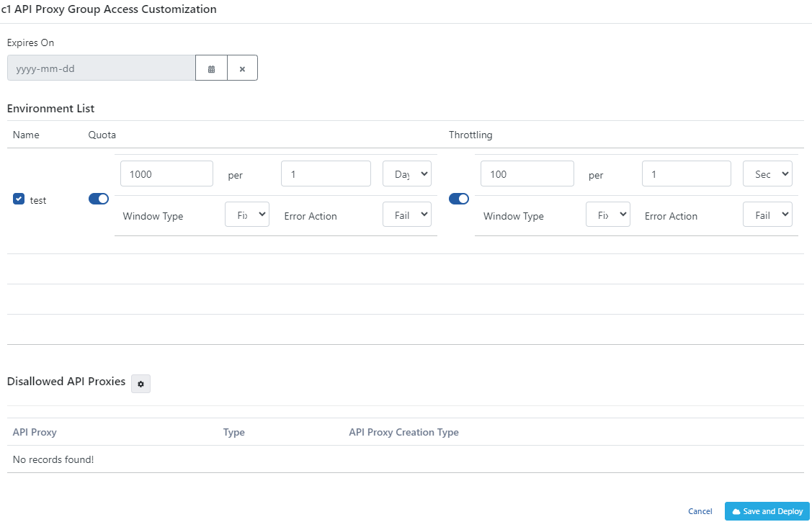Viewport: 812px width, 522px height.
Task: Click the Quota per interval value field
Action: pyautogui.click(x=326, y=174)
